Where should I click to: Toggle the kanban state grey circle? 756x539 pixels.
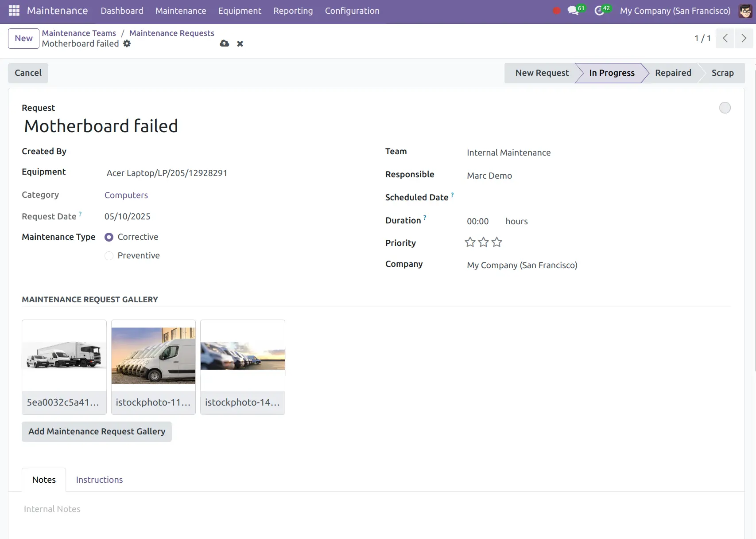coord(725,108)
